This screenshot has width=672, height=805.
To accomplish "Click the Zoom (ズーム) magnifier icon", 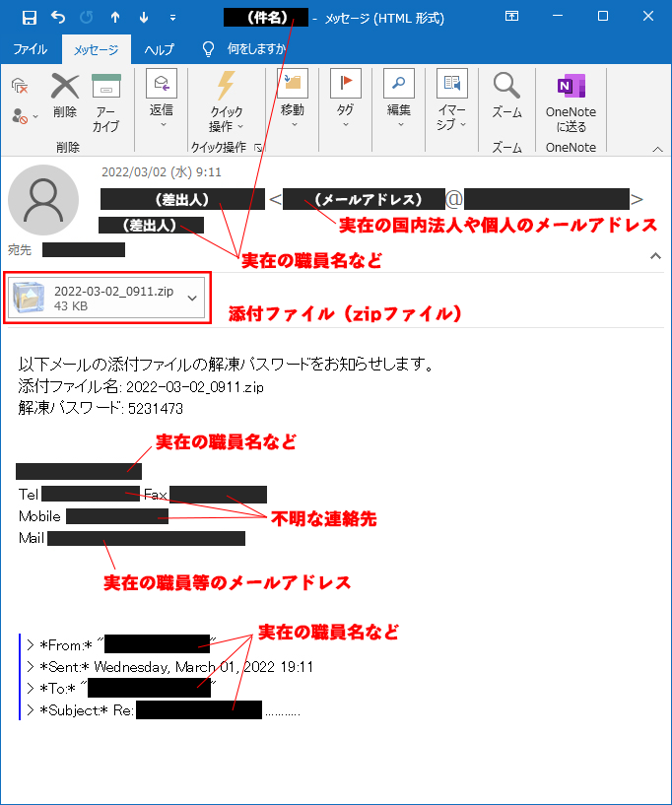I will tap(506, 98).
